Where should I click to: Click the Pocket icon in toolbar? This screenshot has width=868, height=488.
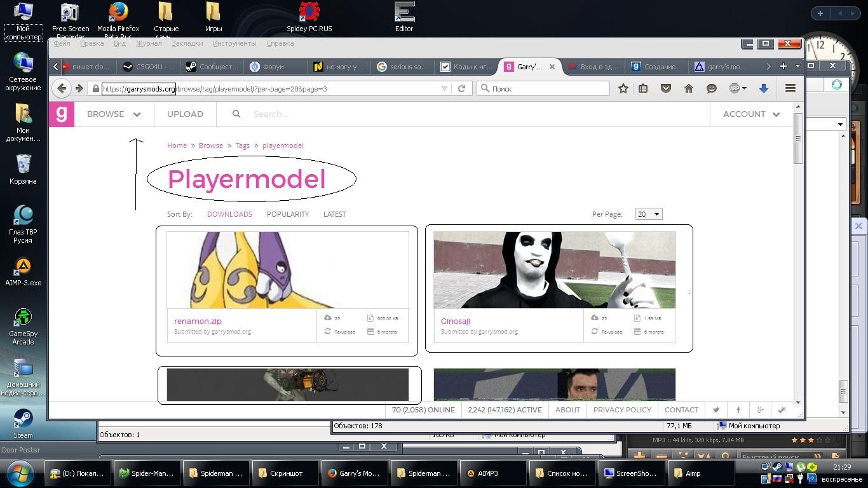(x=666, y=88)
